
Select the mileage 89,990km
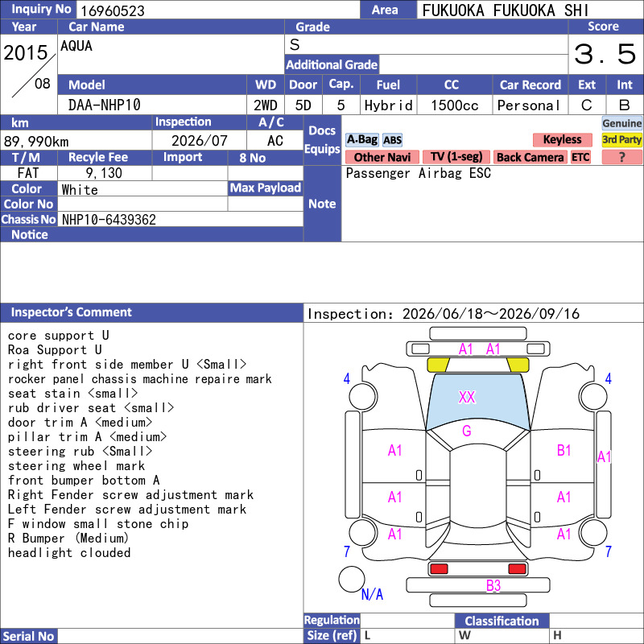point(36,142)
